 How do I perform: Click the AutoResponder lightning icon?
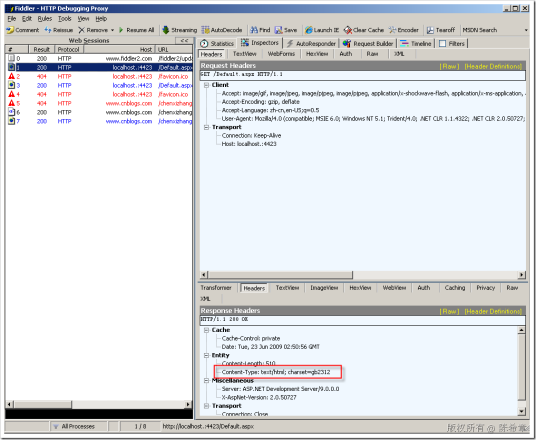coord(290,43)
